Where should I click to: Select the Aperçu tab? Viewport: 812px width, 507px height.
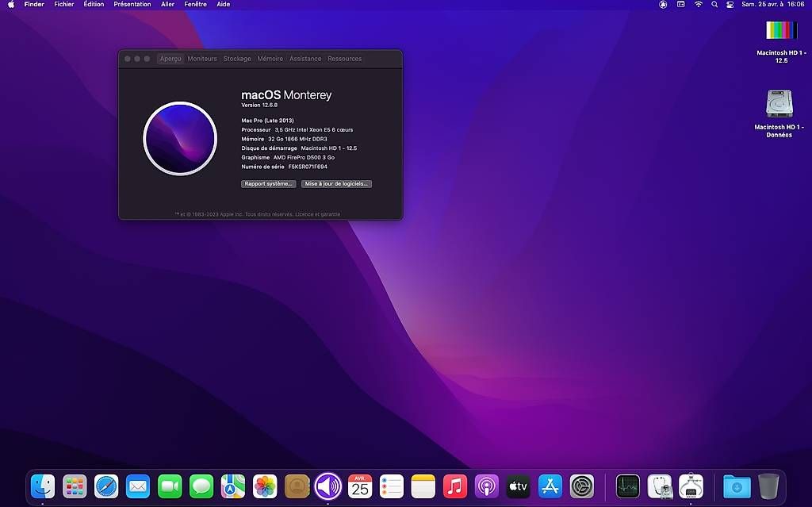[170, 59]
